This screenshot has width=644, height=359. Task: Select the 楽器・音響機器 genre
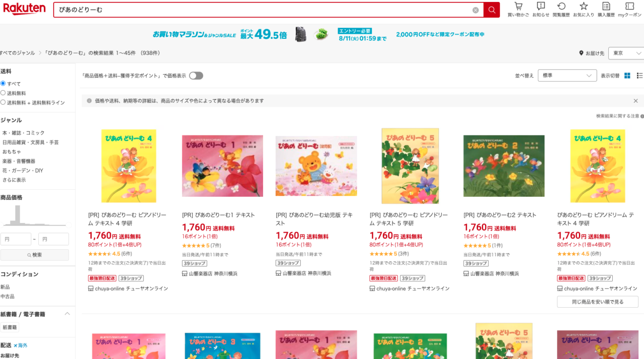click(19, 161)
